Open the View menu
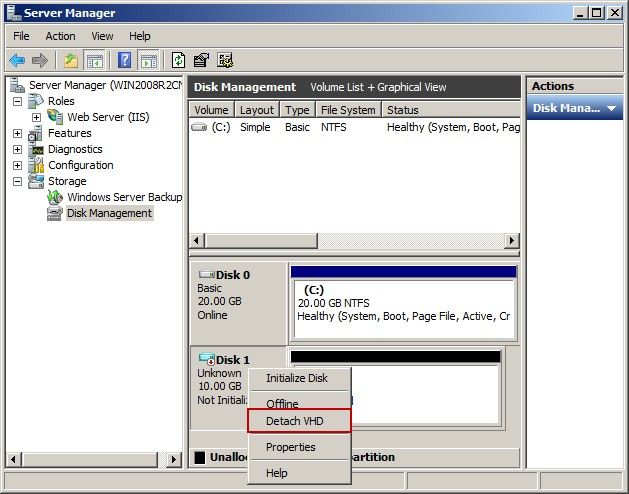This screenshot has width=629, height=494. [x=102, y=36]
